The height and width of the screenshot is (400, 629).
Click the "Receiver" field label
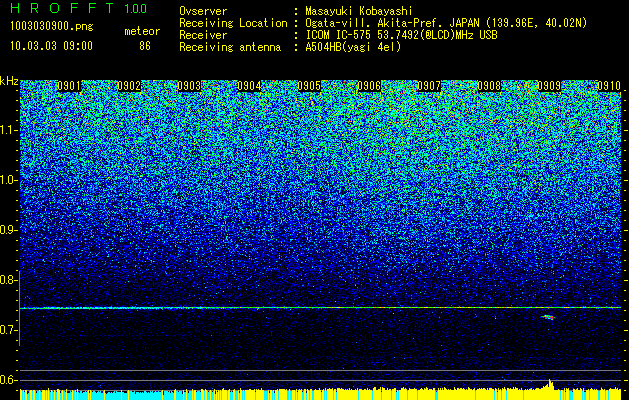point(203,35)
